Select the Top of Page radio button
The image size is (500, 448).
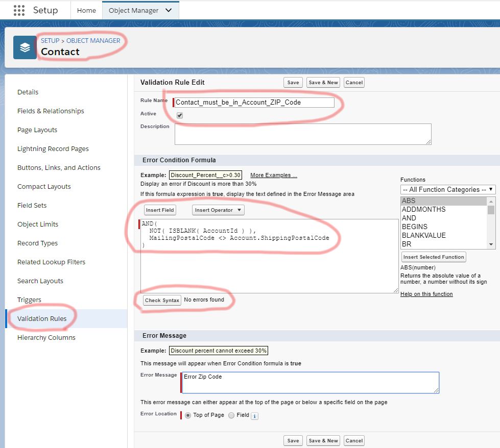pos(188,415)
